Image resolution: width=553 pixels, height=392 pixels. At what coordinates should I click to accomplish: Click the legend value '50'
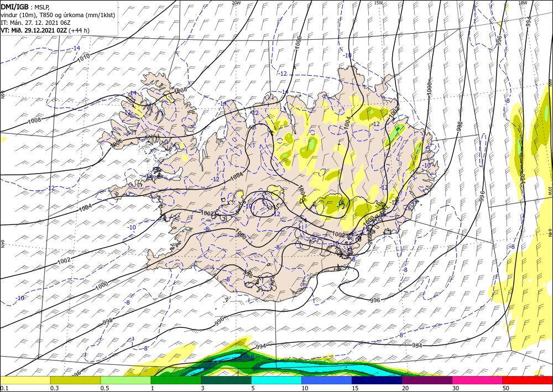[505, 388]
